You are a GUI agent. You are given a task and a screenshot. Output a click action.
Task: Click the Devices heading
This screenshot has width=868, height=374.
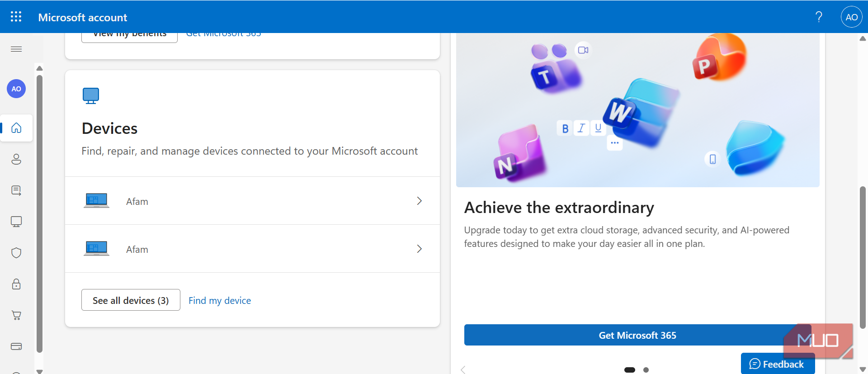109,128
